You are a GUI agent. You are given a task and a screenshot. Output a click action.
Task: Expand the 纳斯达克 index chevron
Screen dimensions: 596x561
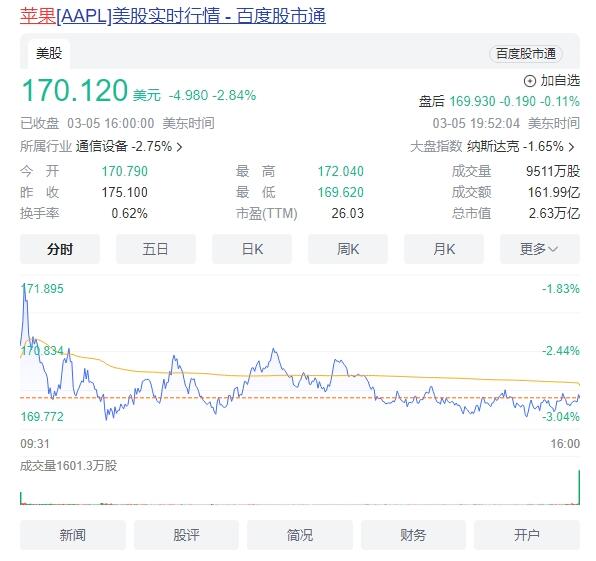(x=571, y=147)
